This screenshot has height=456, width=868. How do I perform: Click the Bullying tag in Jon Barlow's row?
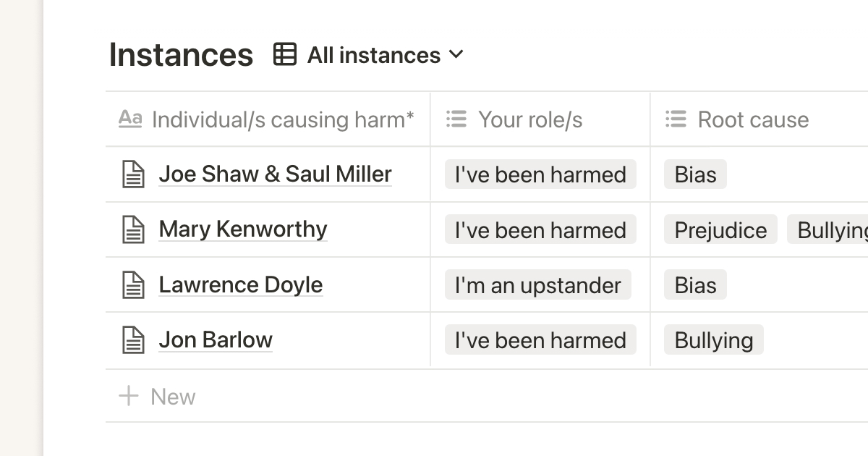pyautogui.click(x=713, y=340)
